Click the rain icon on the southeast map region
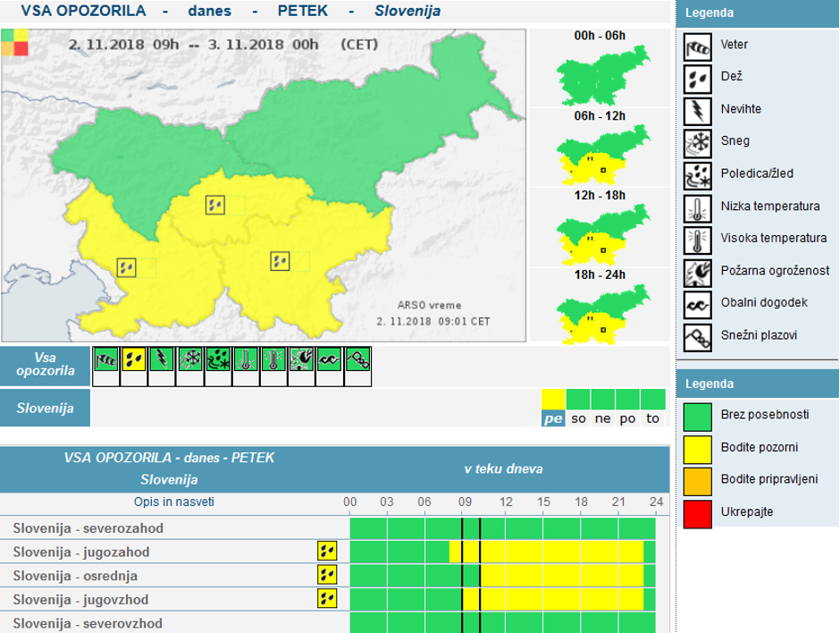Viewport: 840px width, 633px height. (x=281, y=261)
